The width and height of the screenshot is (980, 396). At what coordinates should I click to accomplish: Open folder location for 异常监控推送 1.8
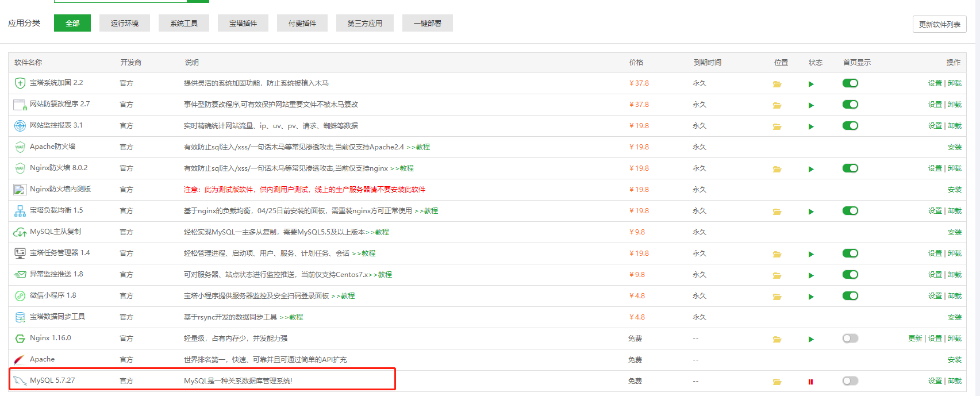(x=777, y=275)
